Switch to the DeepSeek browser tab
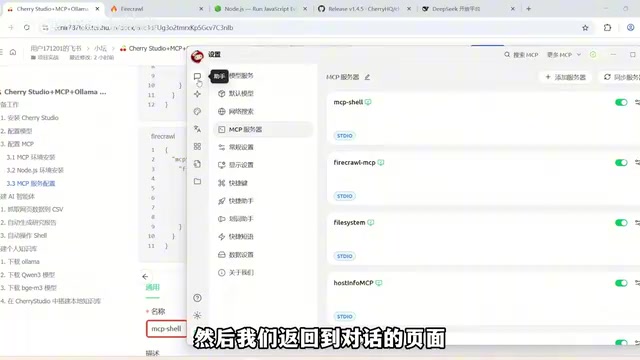Screen dimensions: 640x360 coord(469,9)
